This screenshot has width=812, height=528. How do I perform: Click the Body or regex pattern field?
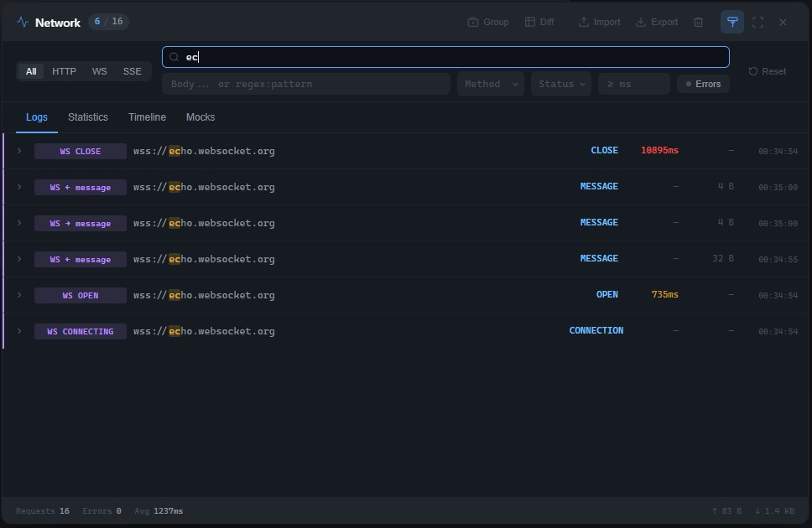(306, 84)
